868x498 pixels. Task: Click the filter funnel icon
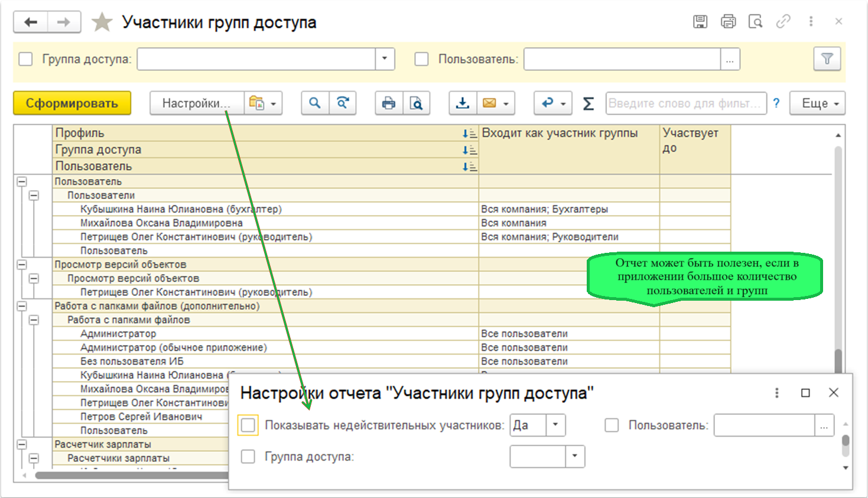827,59
